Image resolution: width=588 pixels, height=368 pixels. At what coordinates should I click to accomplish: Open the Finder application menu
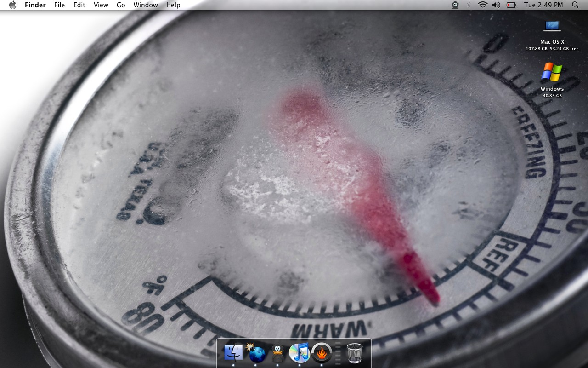35,5
